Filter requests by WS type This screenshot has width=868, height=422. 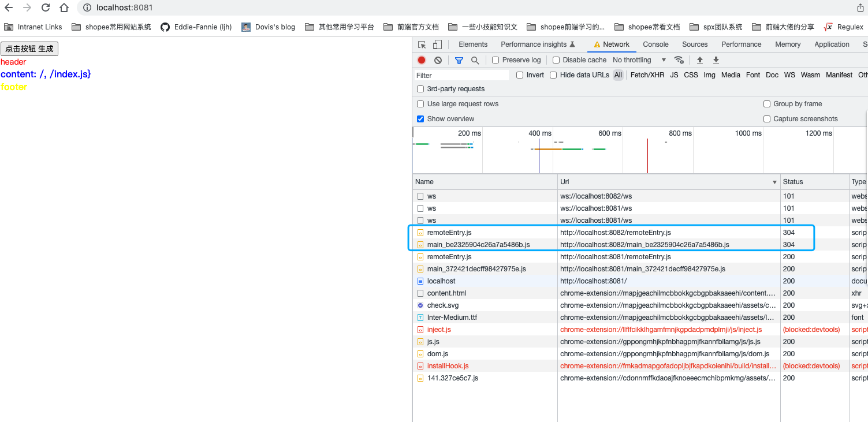pyautogui.click(x=789, y=75)
